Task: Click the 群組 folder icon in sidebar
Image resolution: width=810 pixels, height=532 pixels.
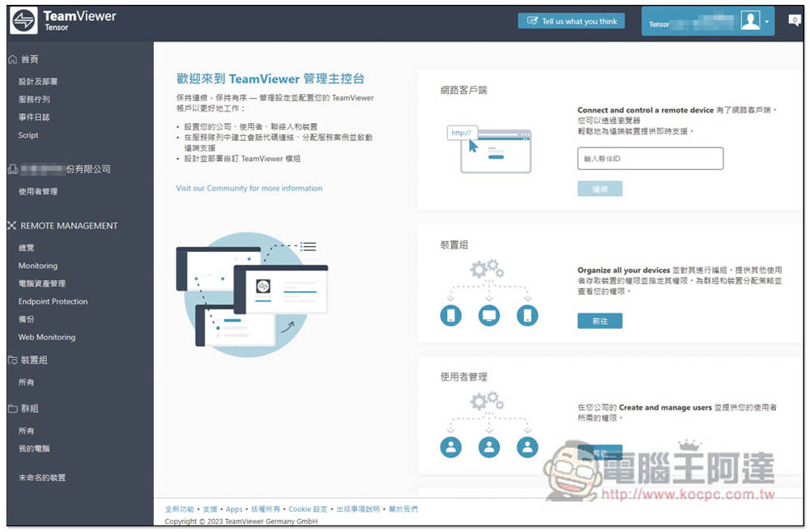Action: tap(12, 409)
